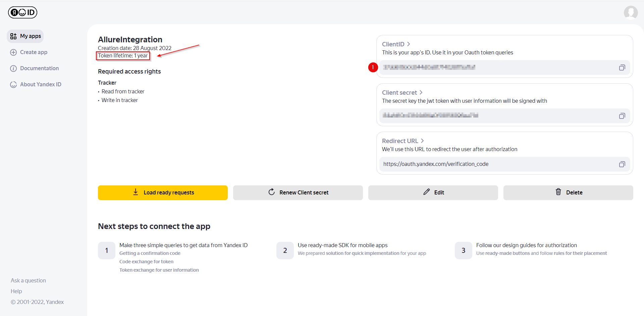The width and height of the screenshot is (644, 316).
Task: Expand the Redirect URL chevron
Action: click(422, 141)
